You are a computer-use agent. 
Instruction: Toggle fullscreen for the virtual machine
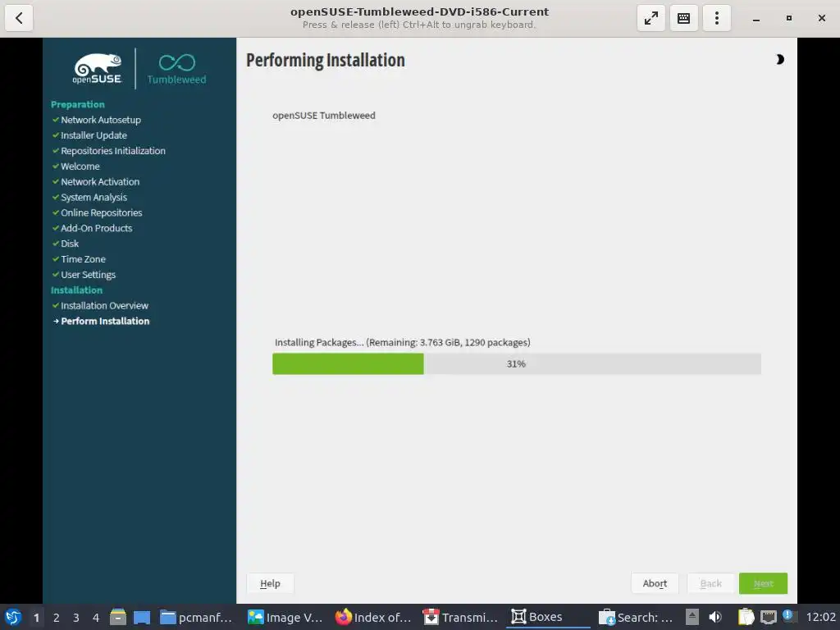pos(651,18)
